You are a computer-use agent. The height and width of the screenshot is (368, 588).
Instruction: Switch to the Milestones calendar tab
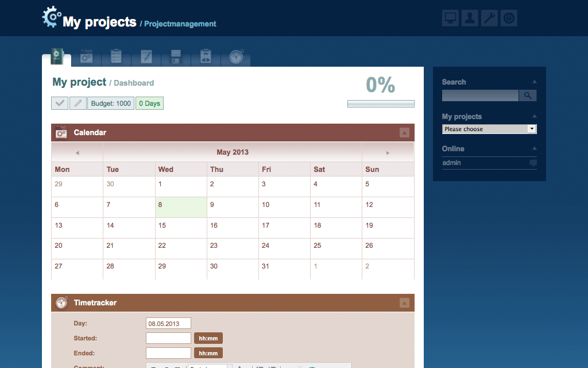point(87,56)
